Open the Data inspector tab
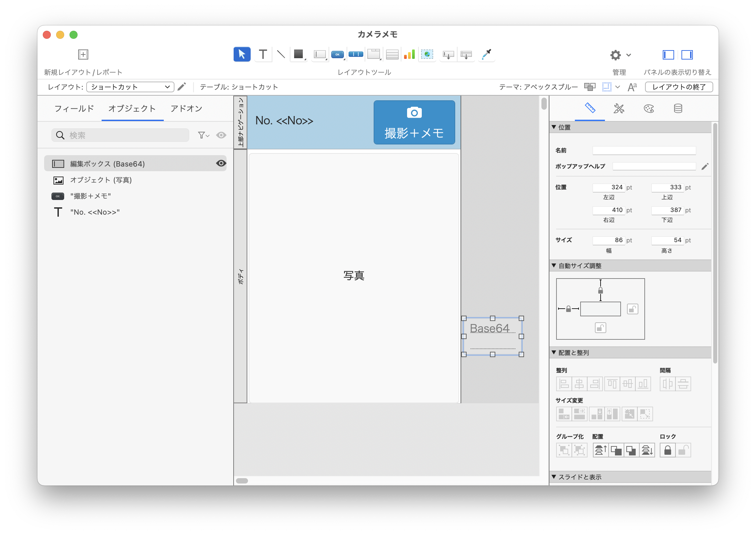Viewport: 756px width, 535px height. (x=678, y=108)
